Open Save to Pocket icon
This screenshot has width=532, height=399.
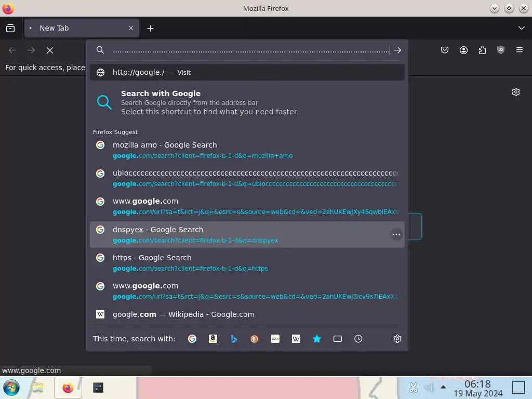click(445, 50)
